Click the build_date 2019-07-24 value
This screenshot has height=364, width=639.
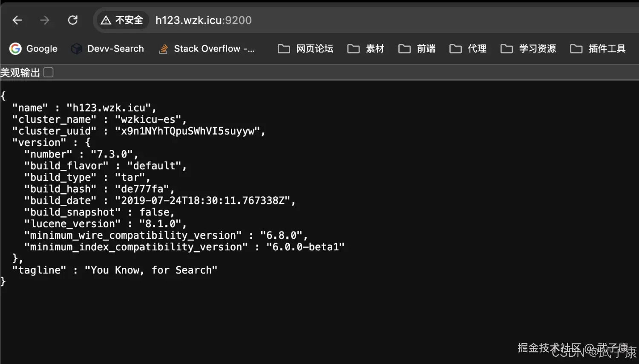[x=202, y=200]
